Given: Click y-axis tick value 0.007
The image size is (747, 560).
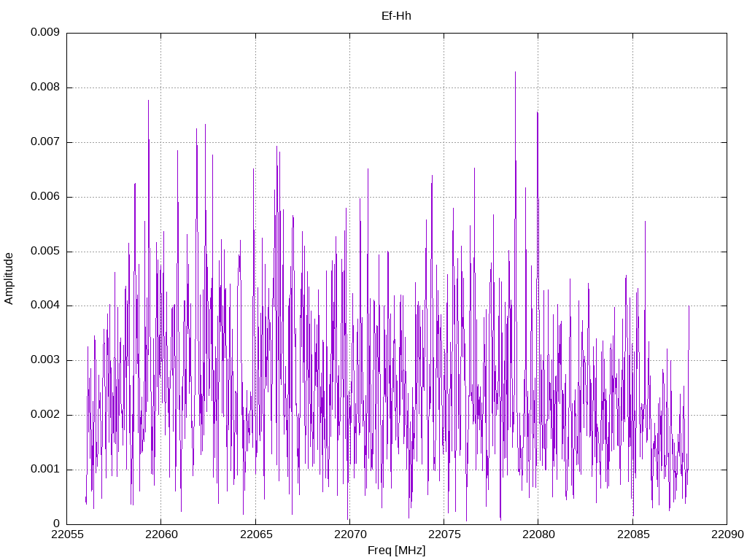Looking at the screenshot, I should (44, 142).
